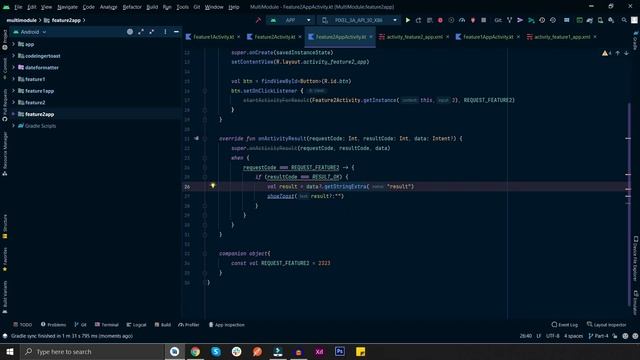Screen dimensions: 640x360
Task: Open Windows Start menu
Action: (x=10, y=351)
